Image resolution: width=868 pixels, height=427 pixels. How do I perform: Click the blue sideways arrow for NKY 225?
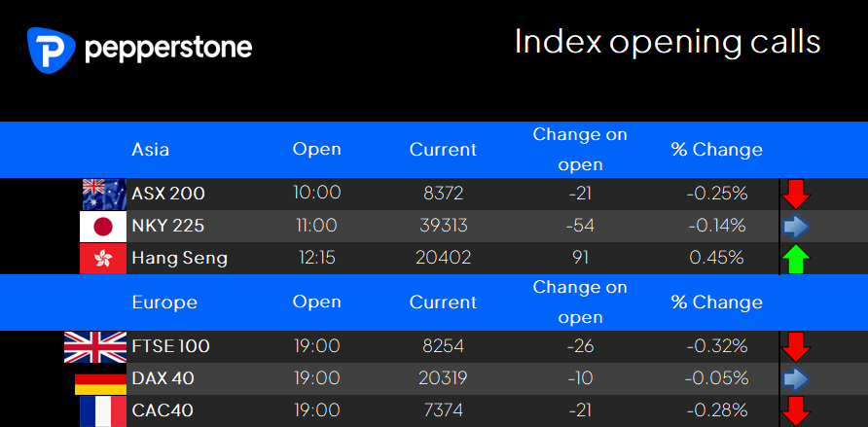tap(796, 227)
